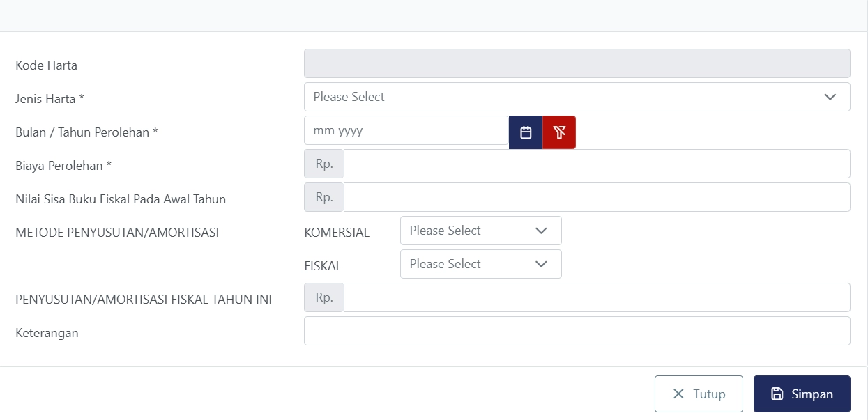Expand the FISKAL method dropdown
The height and width of the screenshot is (420, 868).
tap(480, 264)
